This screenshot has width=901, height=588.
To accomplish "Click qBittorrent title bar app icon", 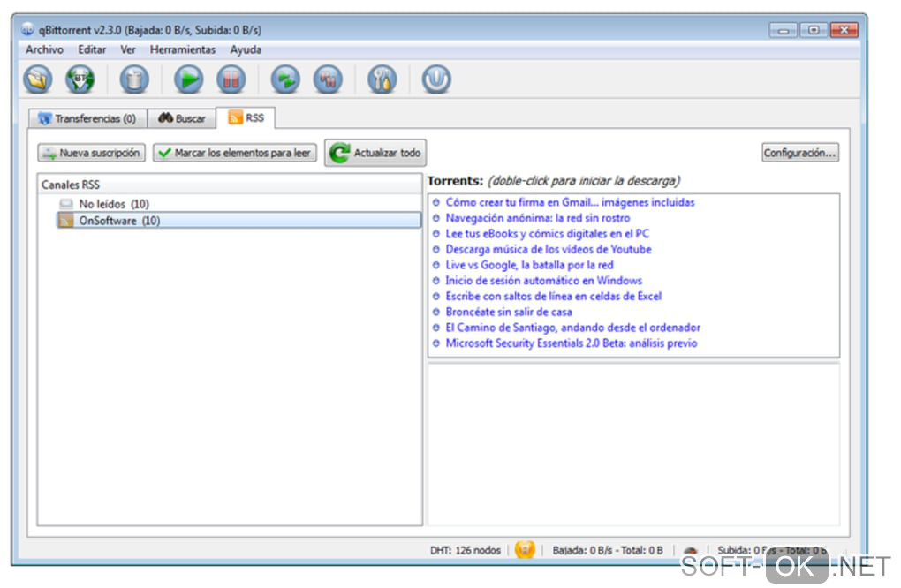I will point(27,29).
